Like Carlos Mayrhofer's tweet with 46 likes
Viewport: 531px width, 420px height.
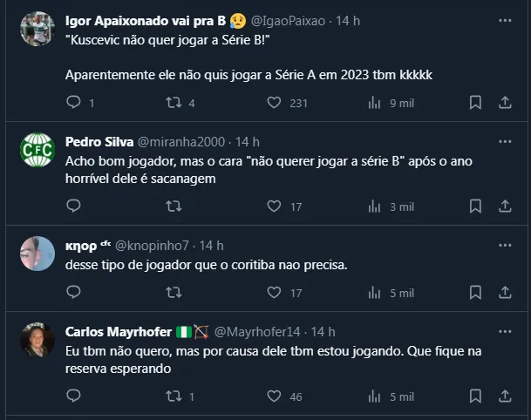pos(274,396)
